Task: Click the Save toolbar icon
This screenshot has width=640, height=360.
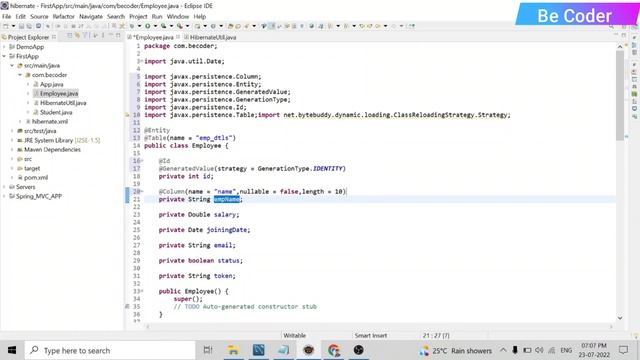Action: (21, 26)
